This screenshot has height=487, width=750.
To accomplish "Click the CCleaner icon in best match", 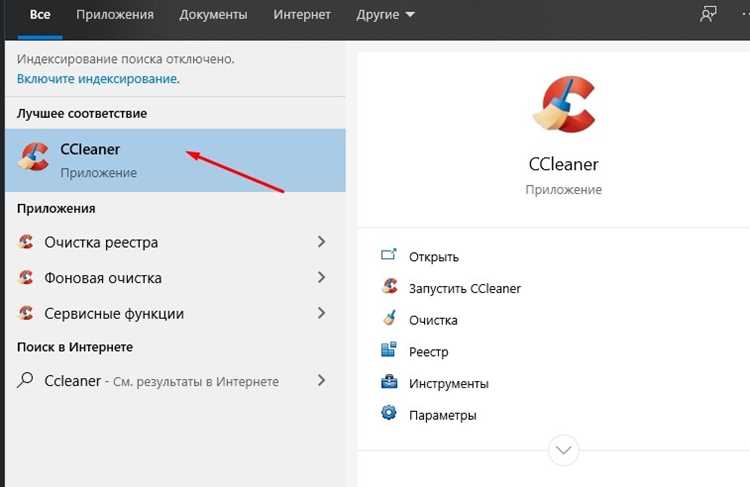I will click(x=33, y=157).
